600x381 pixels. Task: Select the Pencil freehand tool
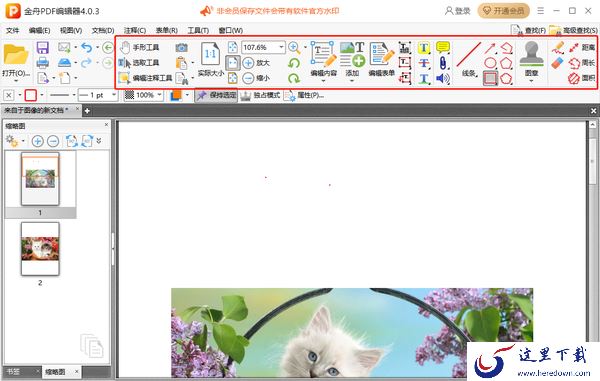tap(558, 47)
